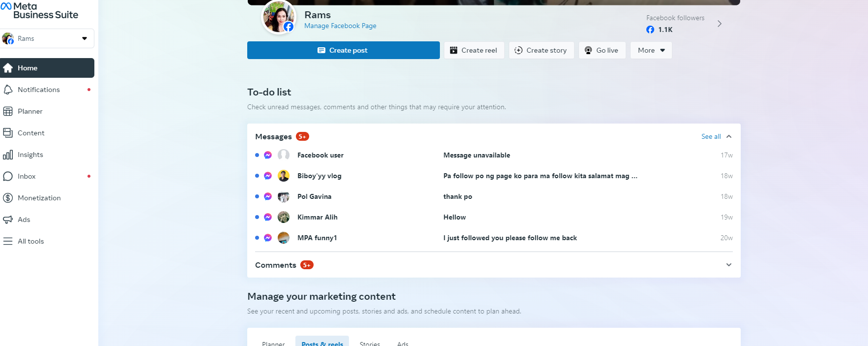Click the Meta Business Suite logo
This screenshot has width=868, height=346.
(39, 10)
